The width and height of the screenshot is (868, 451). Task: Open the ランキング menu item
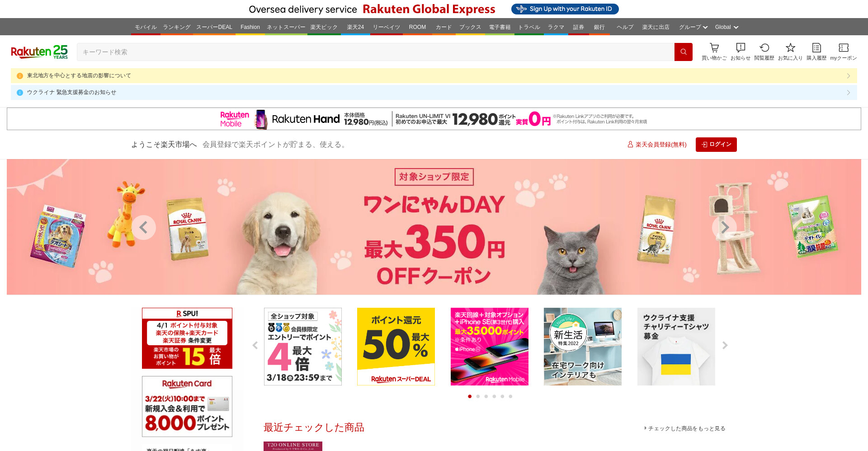tap(177, 27)
